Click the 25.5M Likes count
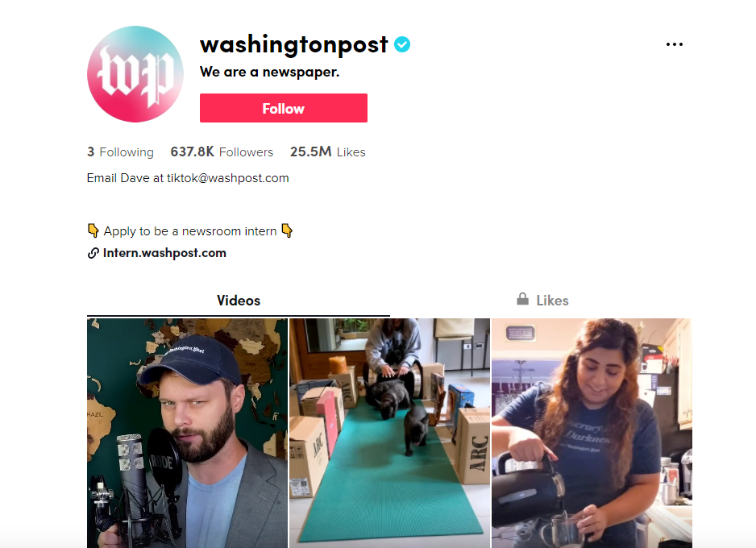The height and width of the screenshot is (548, 756). point(328,152)
